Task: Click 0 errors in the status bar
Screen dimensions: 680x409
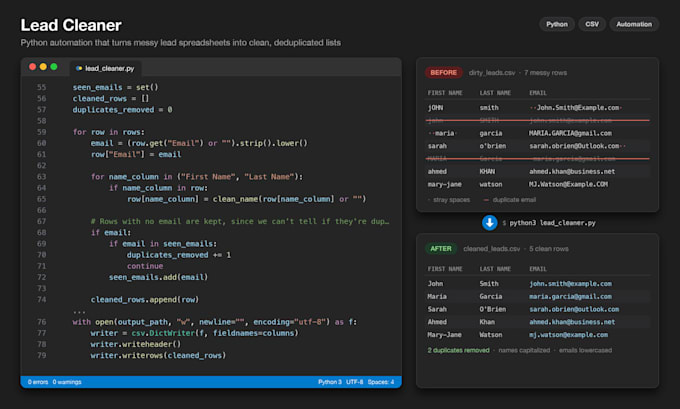Action: (38, 382)
